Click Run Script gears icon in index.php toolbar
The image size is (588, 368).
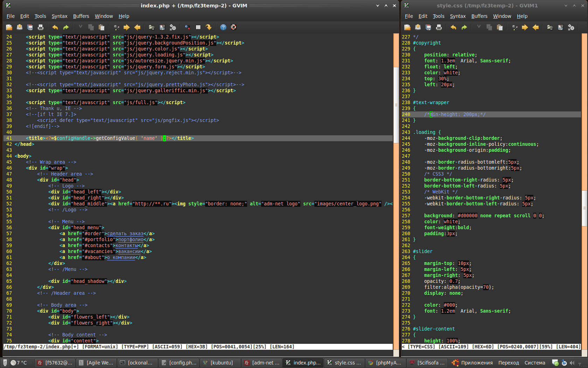(x=173, y=27)
